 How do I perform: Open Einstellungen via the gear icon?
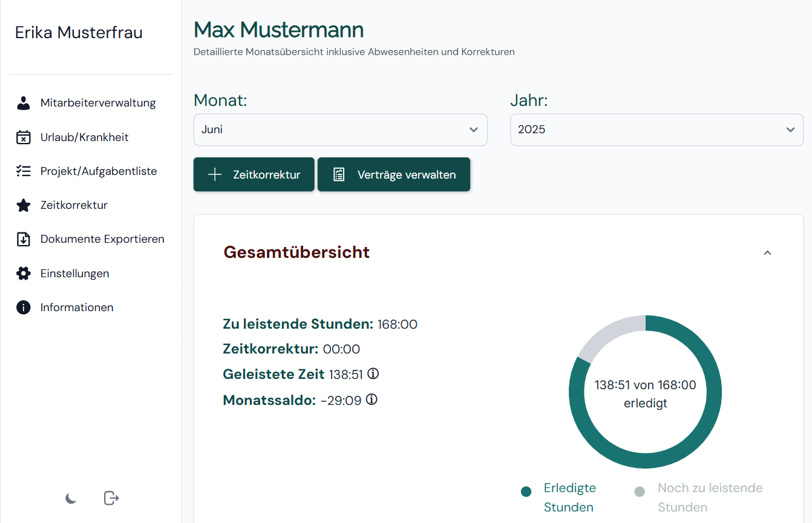[23, 273]
